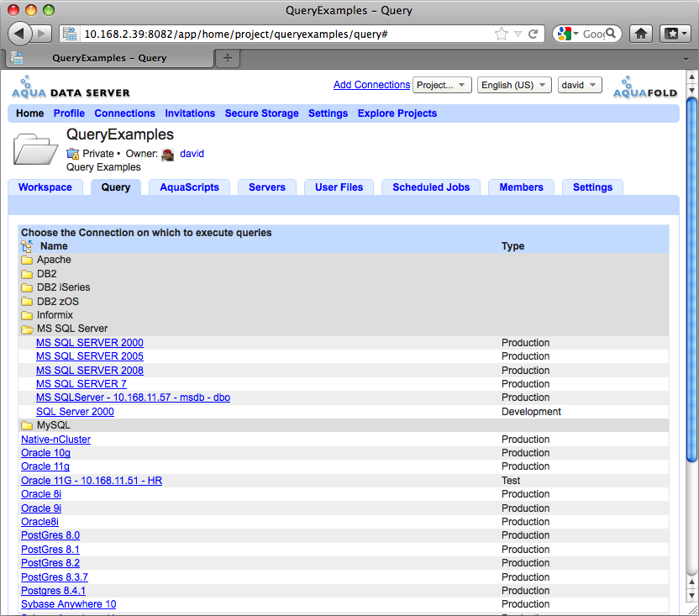Collapse the MS SQL Server folder
699x616 pixels.
coord(344,329)
